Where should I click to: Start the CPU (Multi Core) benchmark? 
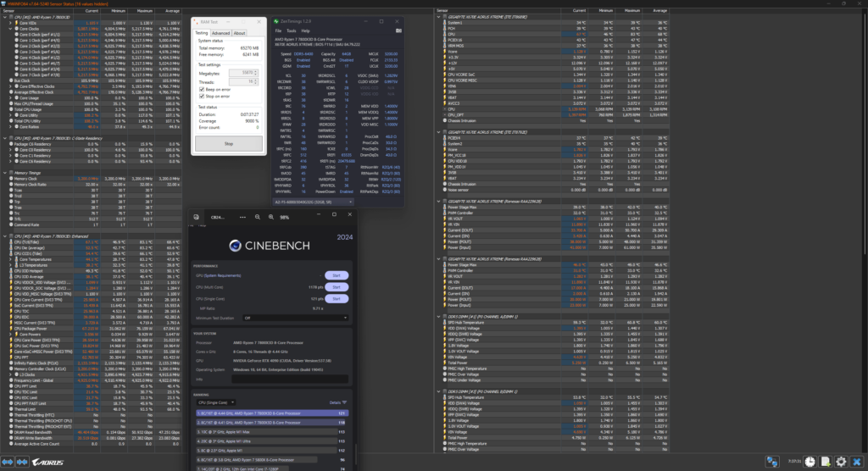pyautogui.click(x=336, y=286)
